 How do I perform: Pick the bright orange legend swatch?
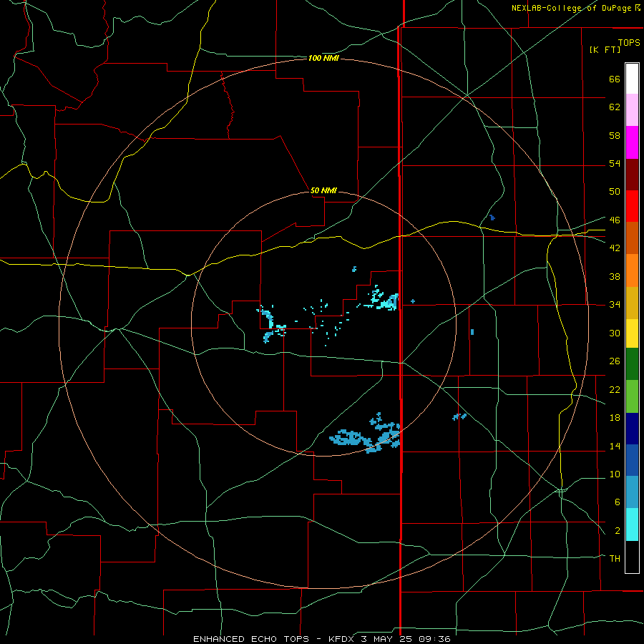(632, 270)
